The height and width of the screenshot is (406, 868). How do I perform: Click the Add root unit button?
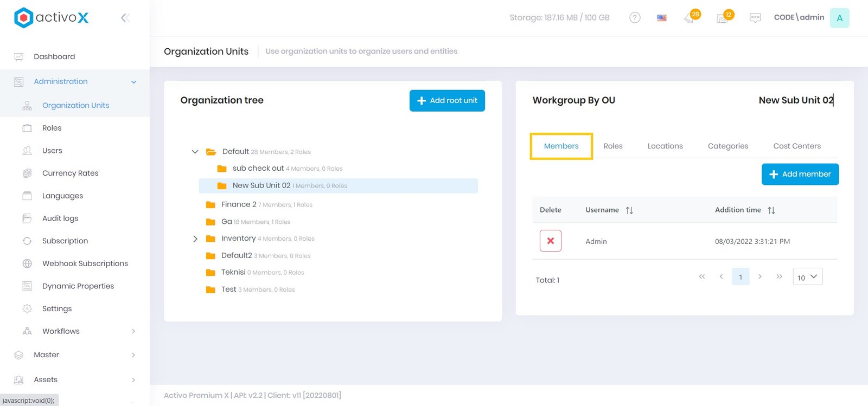coord(447,101)
